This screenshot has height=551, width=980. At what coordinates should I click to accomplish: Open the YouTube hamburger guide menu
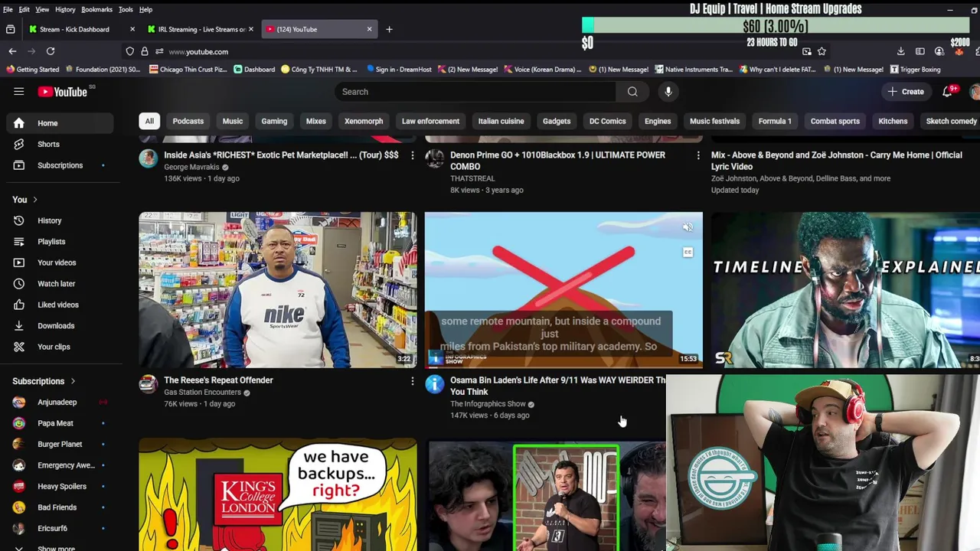click(x=18, y=92)
